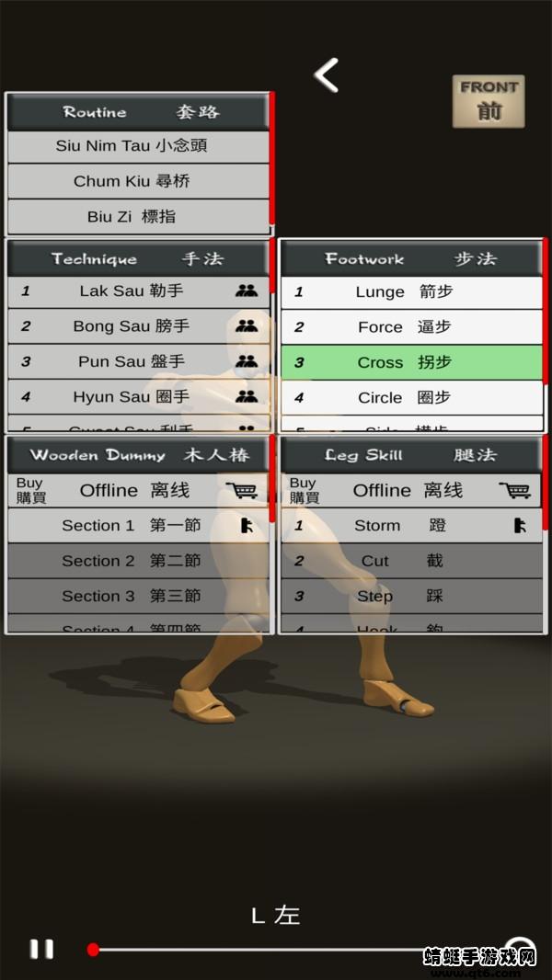The image size is (552, 980).
Task: Pause the animation playback
Action: (42, 950)
